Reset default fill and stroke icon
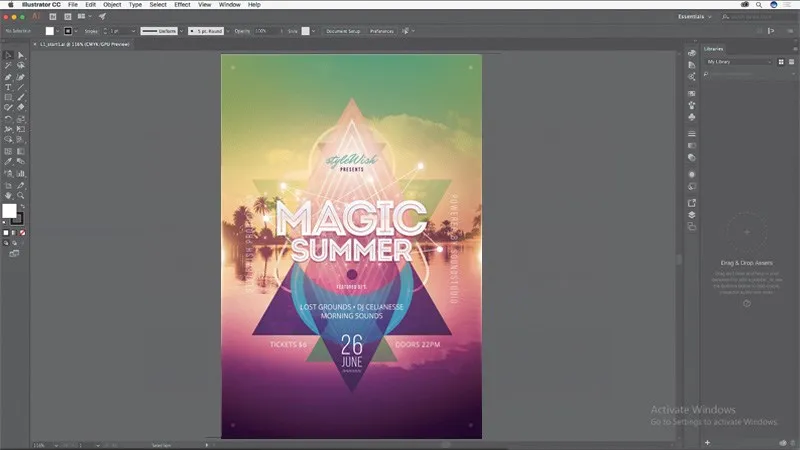 (5, 222)
